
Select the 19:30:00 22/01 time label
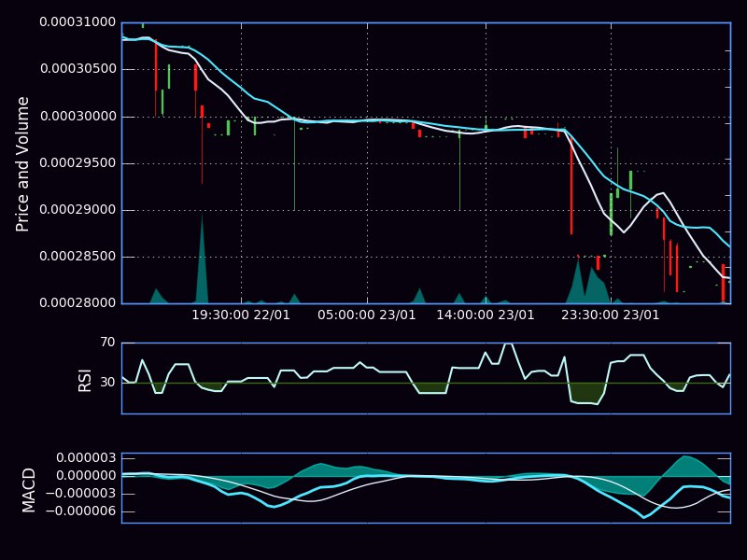point(241,315)
